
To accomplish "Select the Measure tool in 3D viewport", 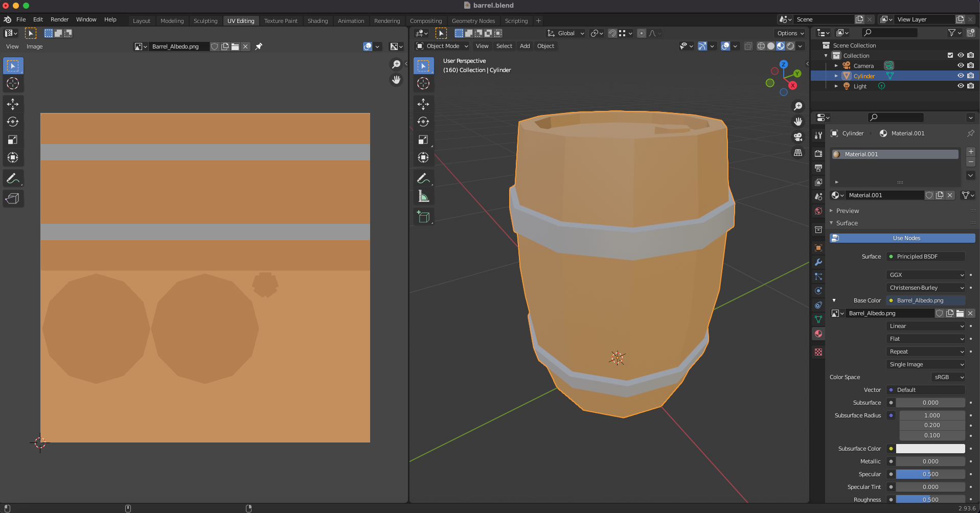I will [x=423, y=196].
